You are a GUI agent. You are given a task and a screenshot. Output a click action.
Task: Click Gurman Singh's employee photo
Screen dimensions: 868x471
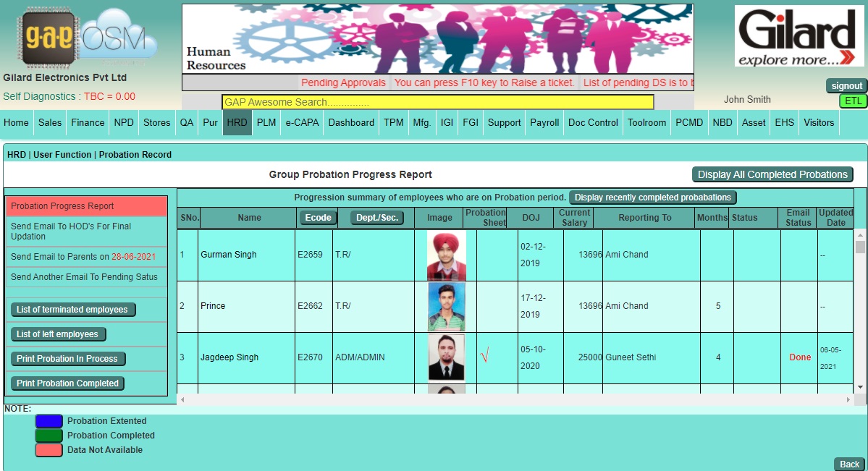pyautogui.click(x=446, y=255)
